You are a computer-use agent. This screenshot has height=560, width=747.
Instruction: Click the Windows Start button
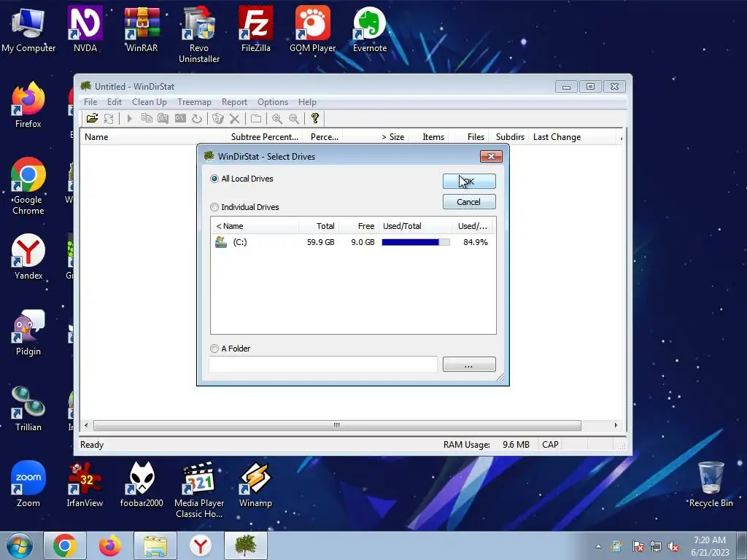point(20,545)
